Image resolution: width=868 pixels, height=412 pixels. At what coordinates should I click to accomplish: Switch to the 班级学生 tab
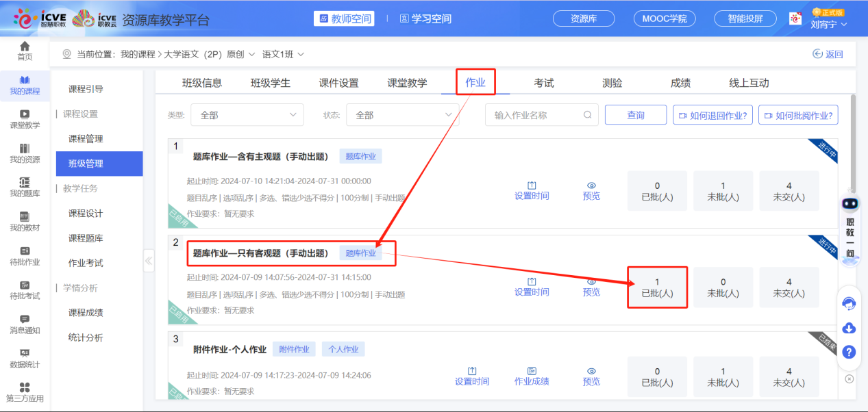[x=271, y=83]
